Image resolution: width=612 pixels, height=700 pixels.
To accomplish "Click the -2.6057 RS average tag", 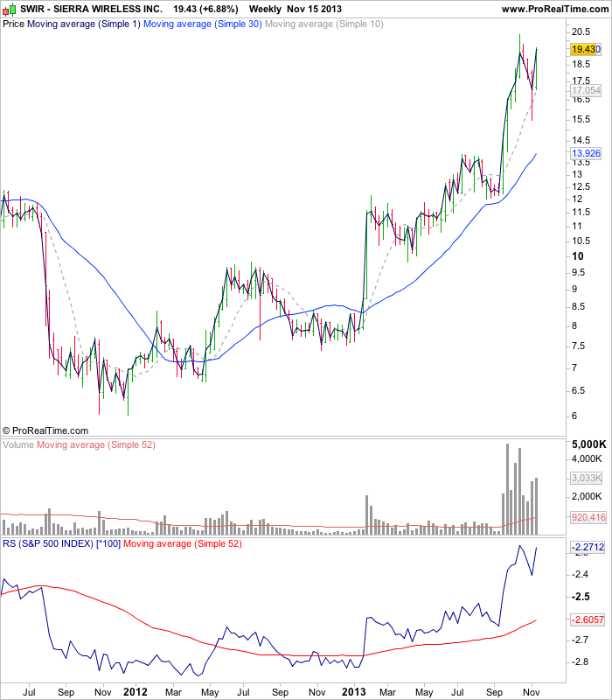I will click(x=588, y=619).
